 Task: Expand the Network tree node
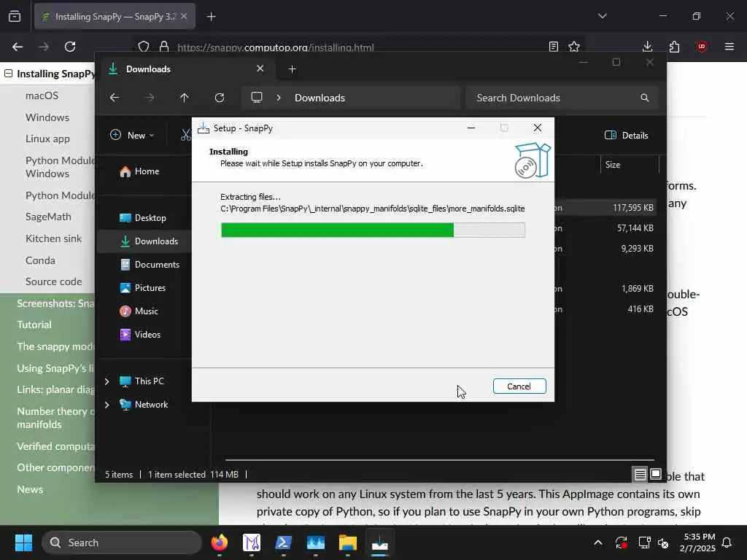(107, 405)
